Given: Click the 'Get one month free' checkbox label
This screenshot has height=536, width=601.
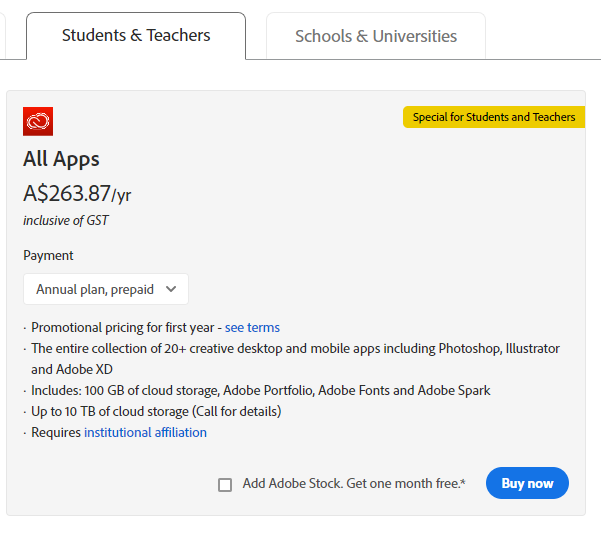Looking at the screenshot, I should coord(354,484).
